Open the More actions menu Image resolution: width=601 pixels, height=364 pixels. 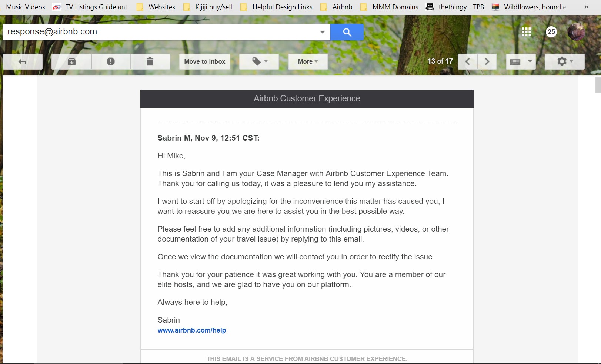coord(308,61)
